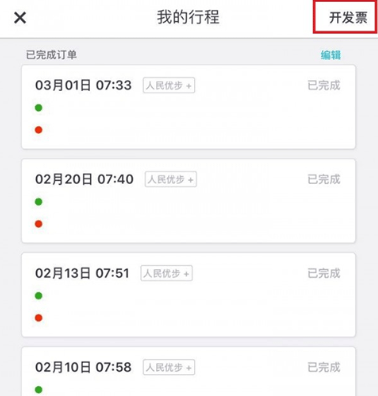Image resolution: width=378 pixels, height=396 pixels.
Task: Open the 02月20日 07:40 trip order
Action: (189, 201)
